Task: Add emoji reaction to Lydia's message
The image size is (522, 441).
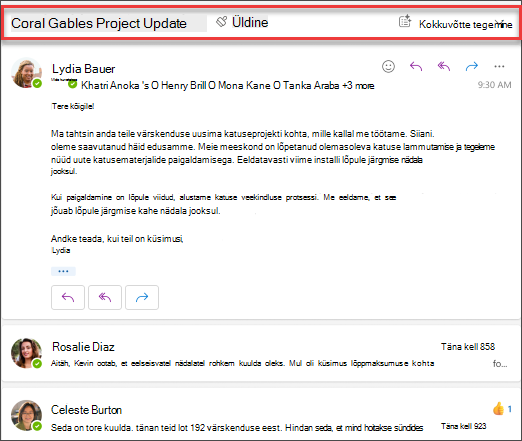Action: [x=388, y=66]
